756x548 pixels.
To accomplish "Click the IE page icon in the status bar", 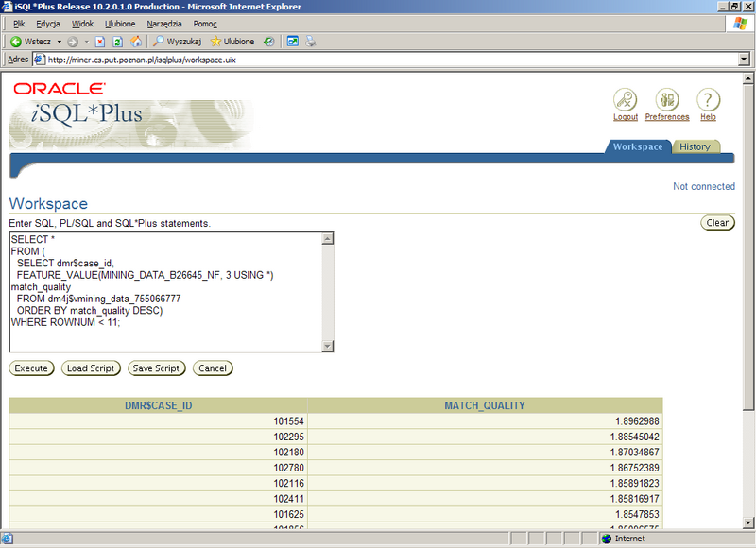I will pyautogui.click(x=8, y=539).
